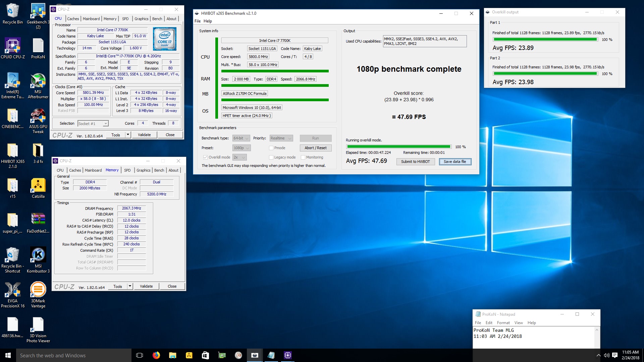Screen dimensions: 644x362
Task: Click the Tools button in top CPU-Z
Action: [116, 135]
